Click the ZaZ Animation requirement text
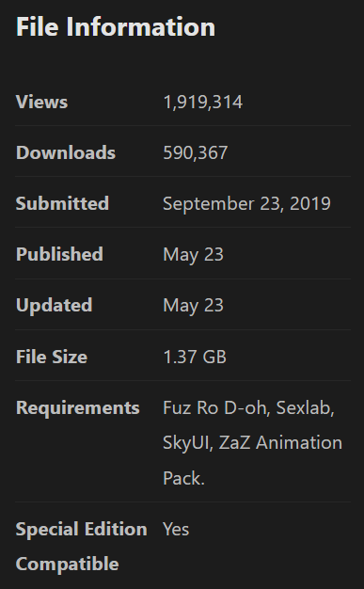 coord(280,442)
